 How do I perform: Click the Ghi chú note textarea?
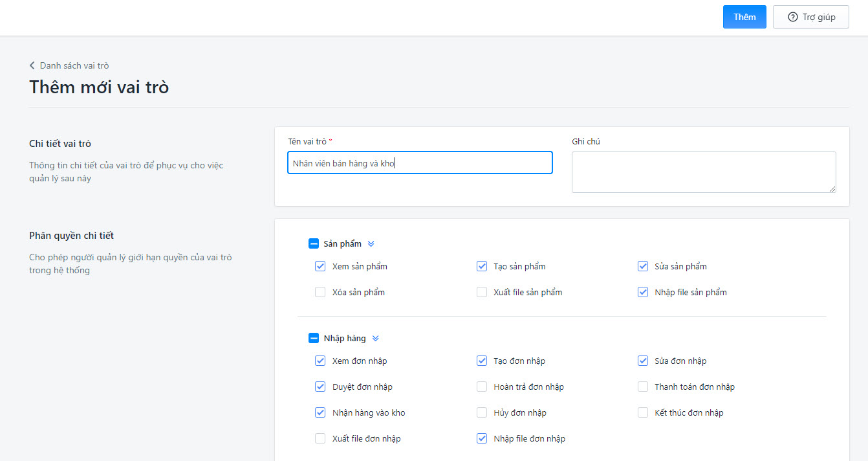click(703, 172)
